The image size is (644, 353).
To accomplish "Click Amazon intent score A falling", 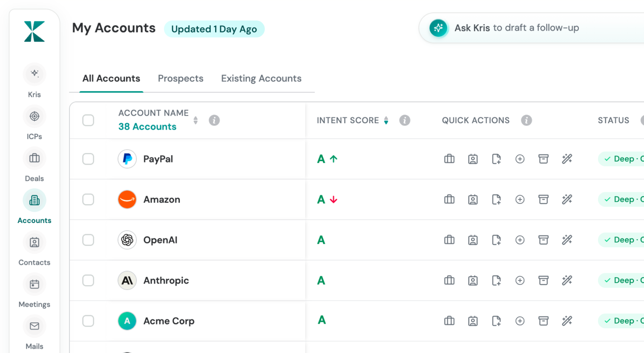I will point(327,200).
